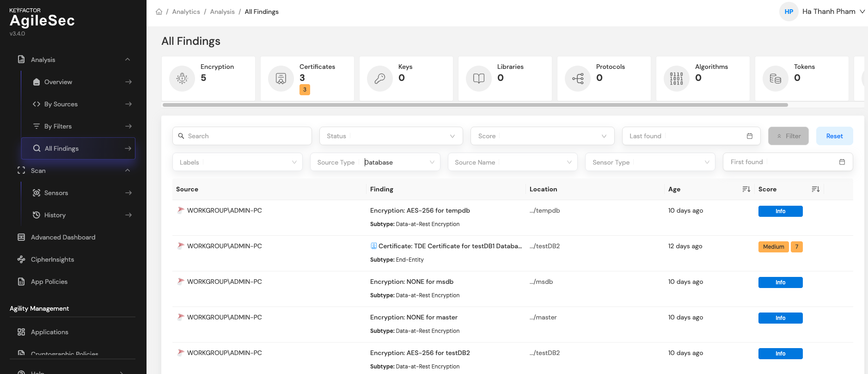Image resolution: width=868 pixels, height=374 pixels.
Task: Click the Algorithms binary icon
Action: point(677,79)
